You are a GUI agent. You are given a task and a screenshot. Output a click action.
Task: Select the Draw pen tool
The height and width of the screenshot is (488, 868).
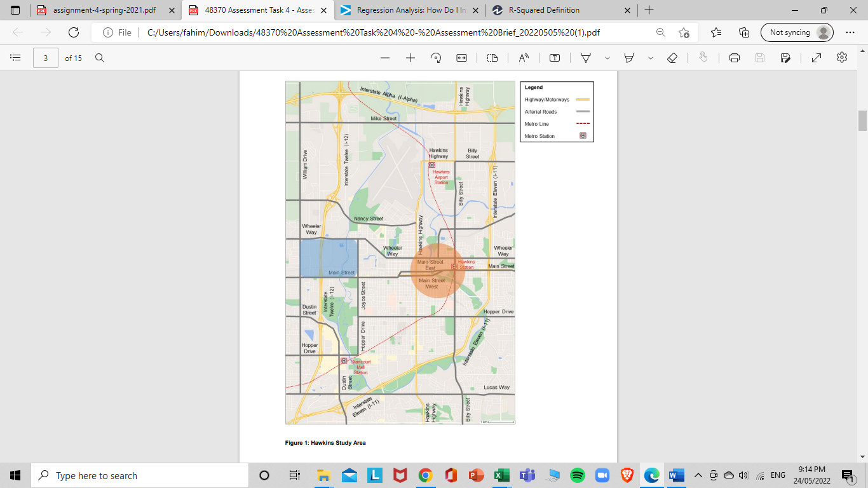pos(586,58)
